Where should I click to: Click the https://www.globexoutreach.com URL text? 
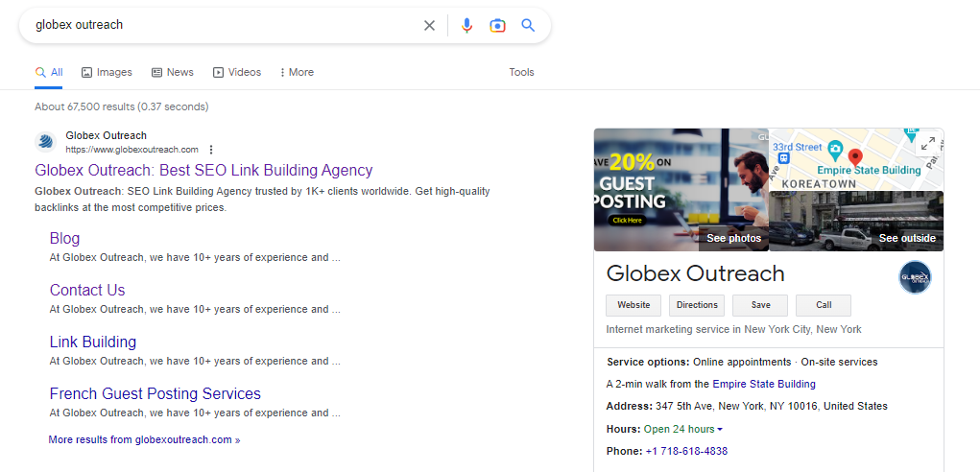point(131,150)
